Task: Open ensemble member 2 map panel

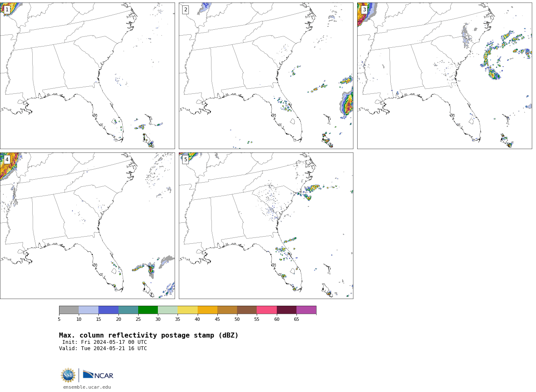Action: click(266, 76)
